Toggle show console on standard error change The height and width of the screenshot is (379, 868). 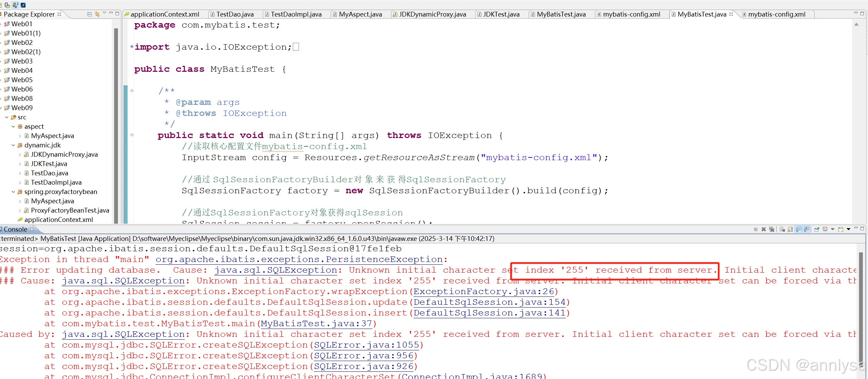807,229
